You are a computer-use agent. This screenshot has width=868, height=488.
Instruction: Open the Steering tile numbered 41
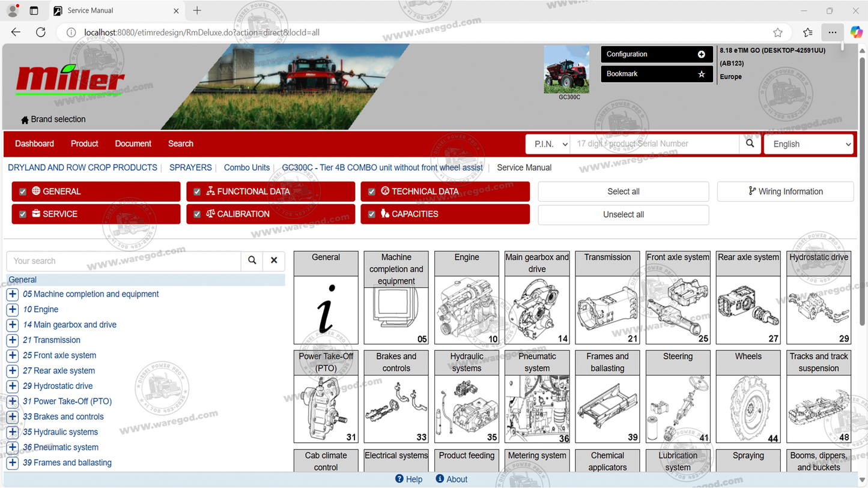(678, 397)
